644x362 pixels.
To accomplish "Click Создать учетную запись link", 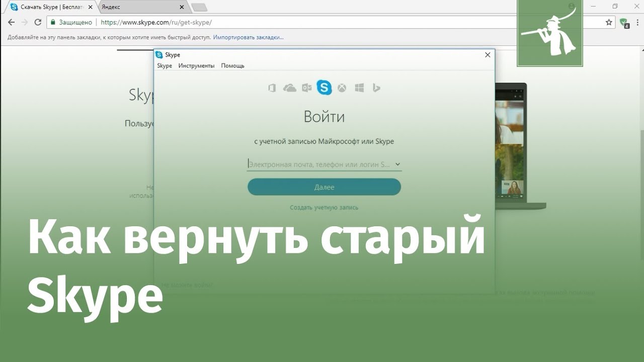I will pos(324,207).
